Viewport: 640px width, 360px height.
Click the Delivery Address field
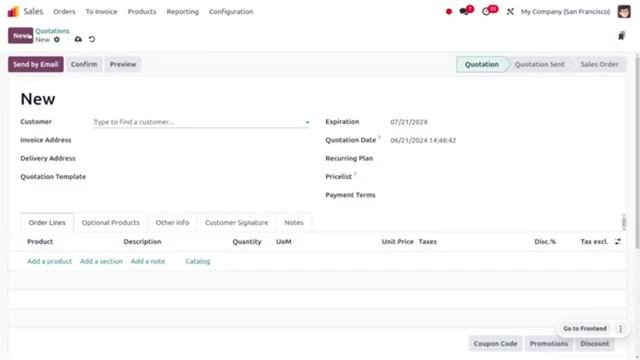tap(201, 158)
